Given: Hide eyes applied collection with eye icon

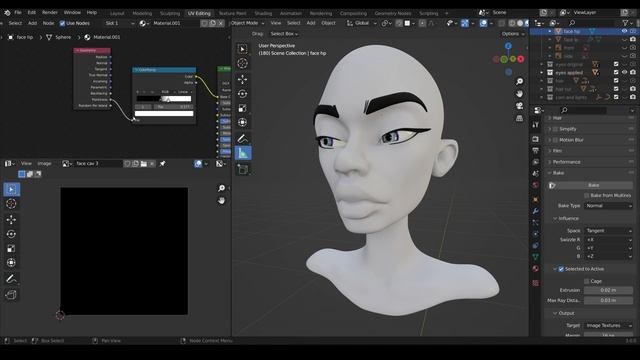Looking at the screenshot, I should [x=624, y=72].
